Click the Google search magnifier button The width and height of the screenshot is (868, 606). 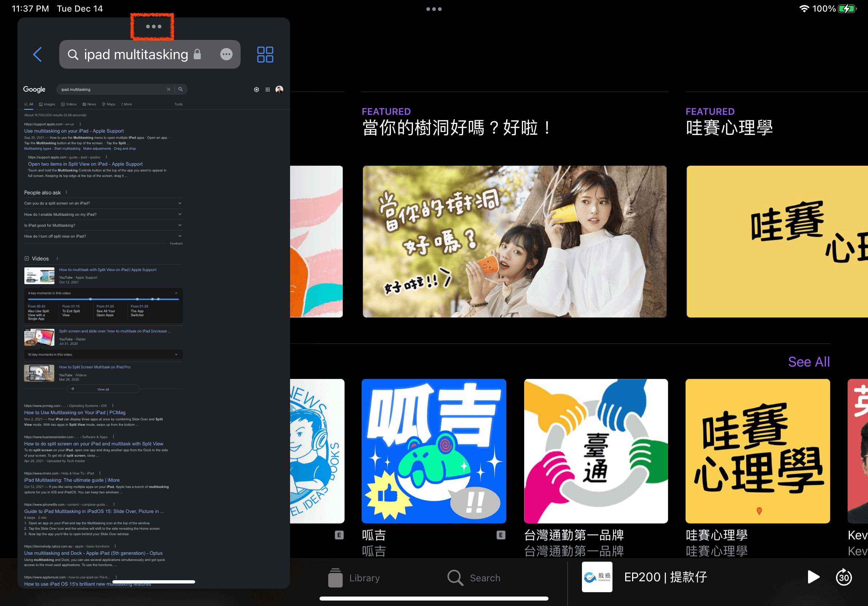(180, 89)
